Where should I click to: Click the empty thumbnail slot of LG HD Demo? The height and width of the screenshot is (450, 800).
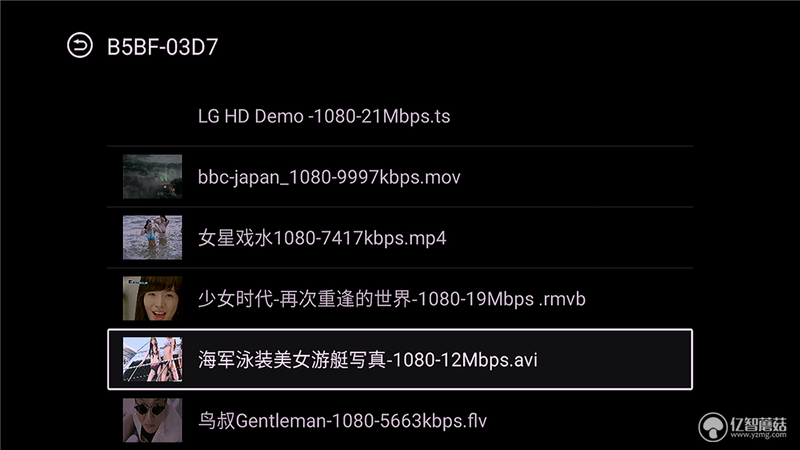(152, 116)
